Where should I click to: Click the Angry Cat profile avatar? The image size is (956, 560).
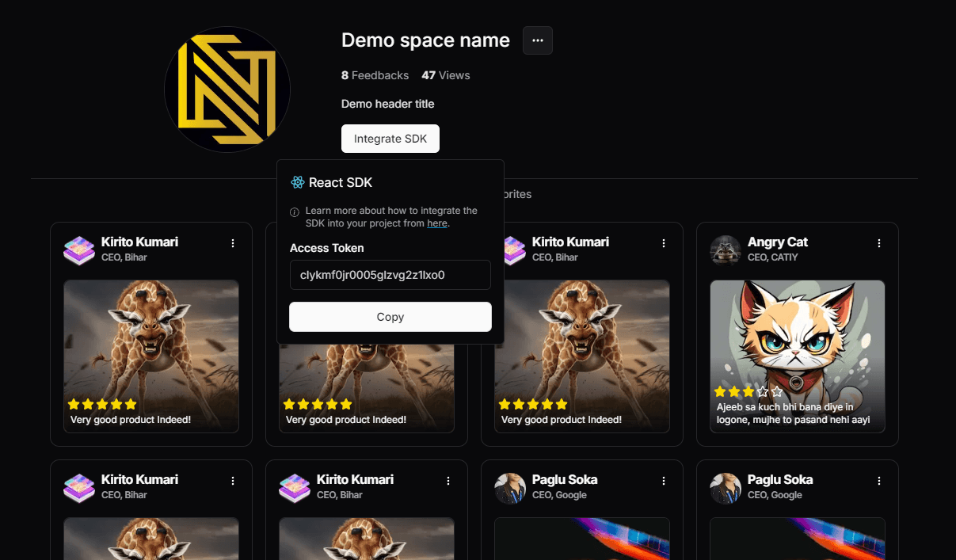pyautogui.click(x=725, y=250)
